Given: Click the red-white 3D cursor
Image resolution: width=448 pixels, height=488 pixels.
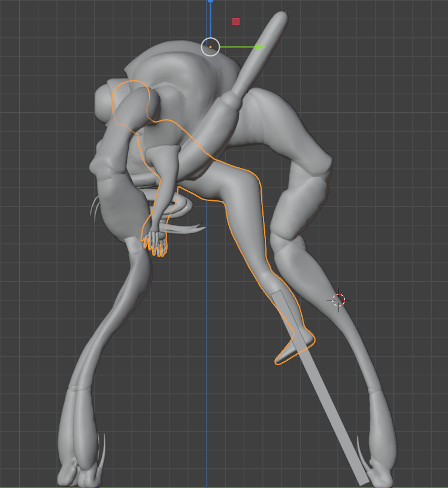Looking at the screenshot, I should click(x=338, y=300).
